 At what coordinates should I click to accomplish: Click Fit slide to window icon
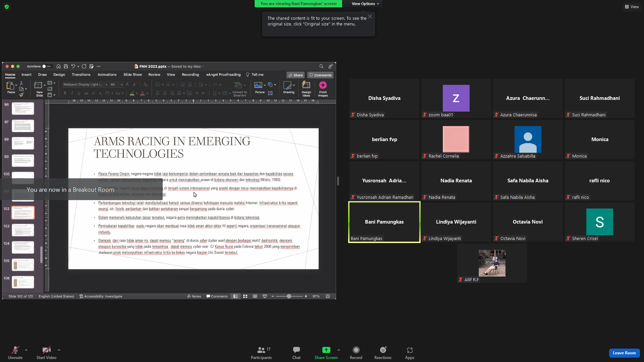click(328, 296)
